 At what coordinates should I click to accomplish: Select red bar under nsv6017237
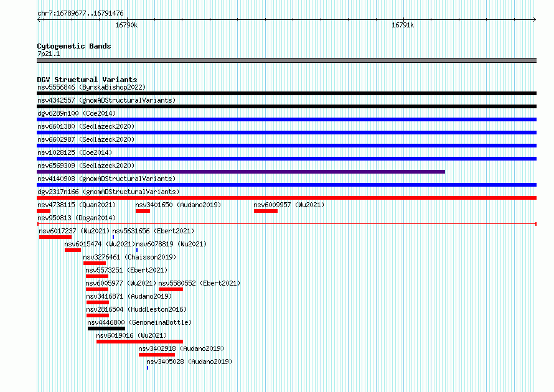pos(55,237)
